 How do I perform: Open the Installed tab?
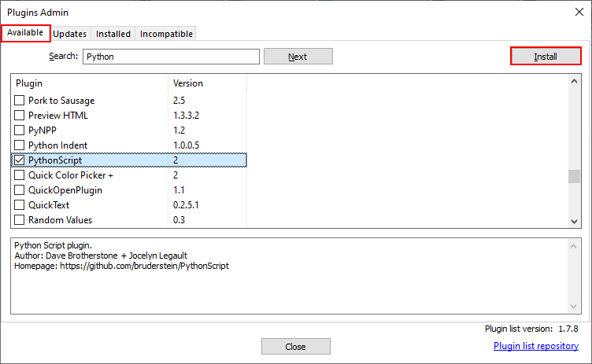[113, 34]
